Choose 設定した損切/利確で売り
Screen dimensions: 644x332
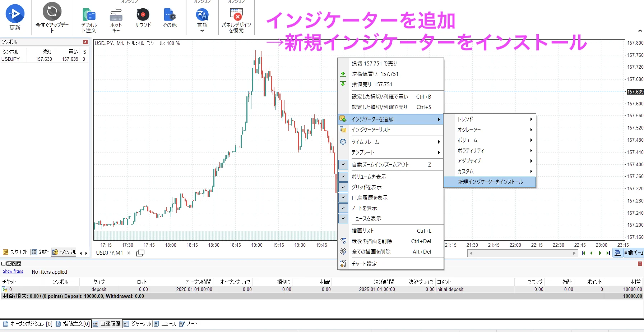(391, 107)
